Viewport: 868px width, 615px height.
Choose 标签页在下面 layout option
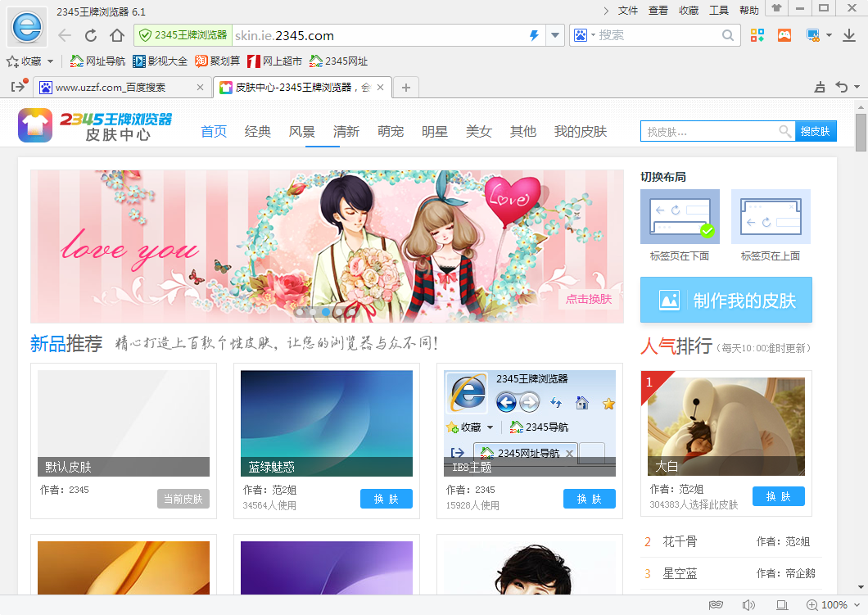coord(680,226)
